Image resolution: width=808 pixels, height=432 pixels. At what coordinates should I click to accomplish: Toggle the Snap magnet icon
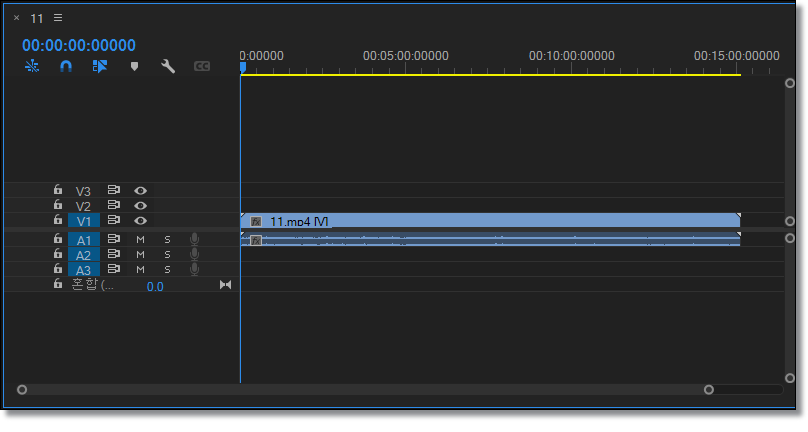pyautogui.click(x=66, y=66)
